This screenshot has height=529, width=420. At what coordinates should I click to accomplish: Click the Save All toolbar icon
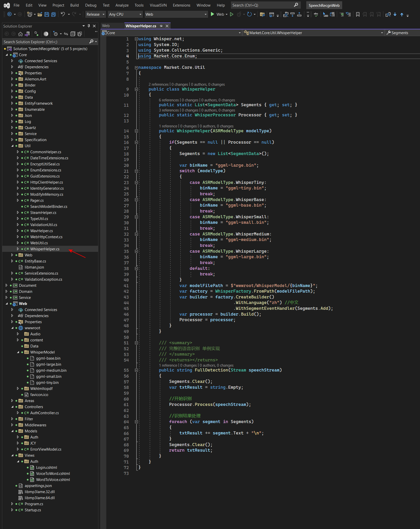pyautogui.click(x=54, y=14)
